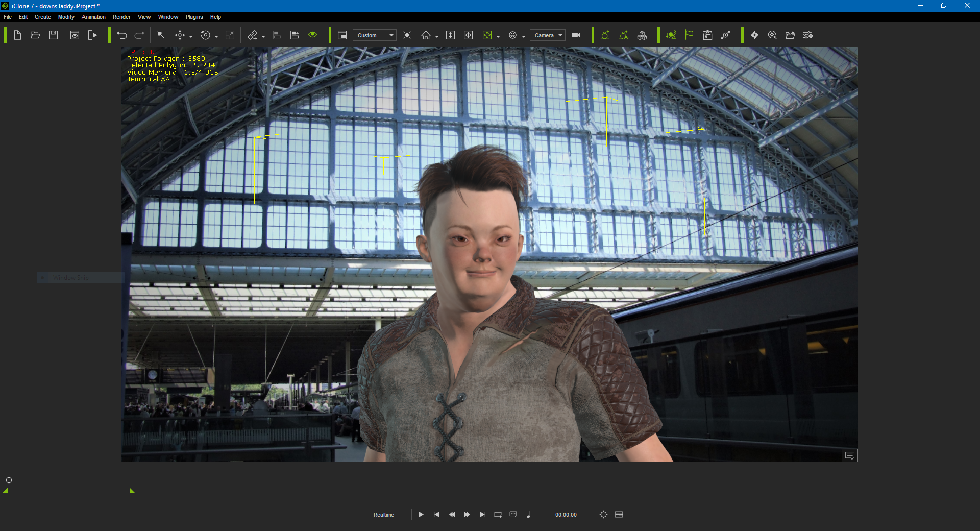The image size is (980, 531).
Task: Click the export arrow toolbar icon
Action: (x=92, y=35)
